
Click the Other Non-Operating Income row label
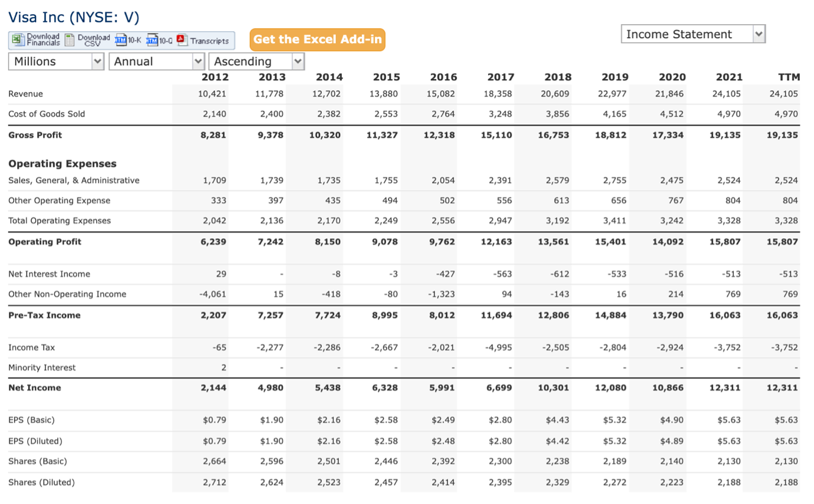click(x=67, y=294)
